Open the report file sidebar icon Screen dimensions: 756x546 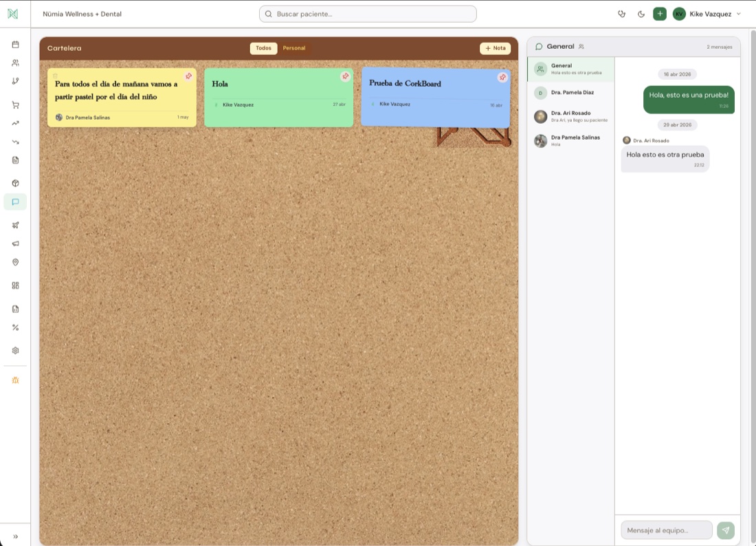tap(15, 309)
